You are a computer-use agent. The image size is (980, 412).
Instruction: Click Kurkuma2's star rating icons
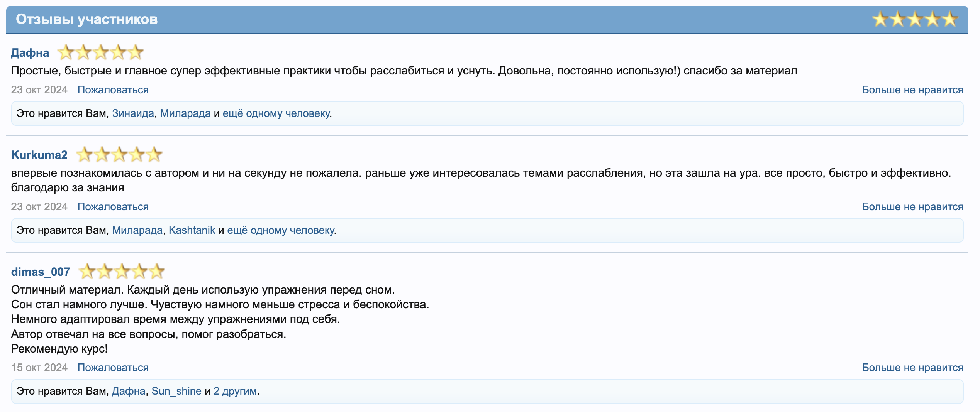coord(119,155)
